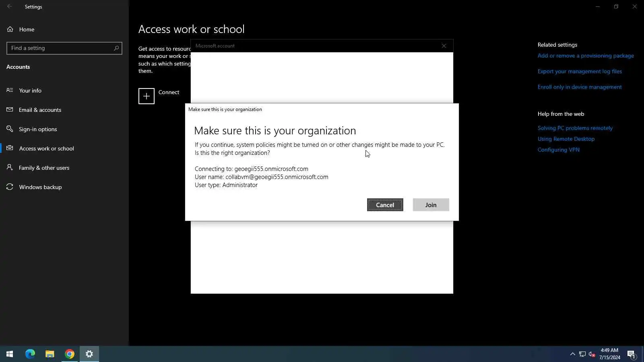Viewport: 644px width, 362px height.
Task: Click the Family & other users icon
Action: (10, 167)
